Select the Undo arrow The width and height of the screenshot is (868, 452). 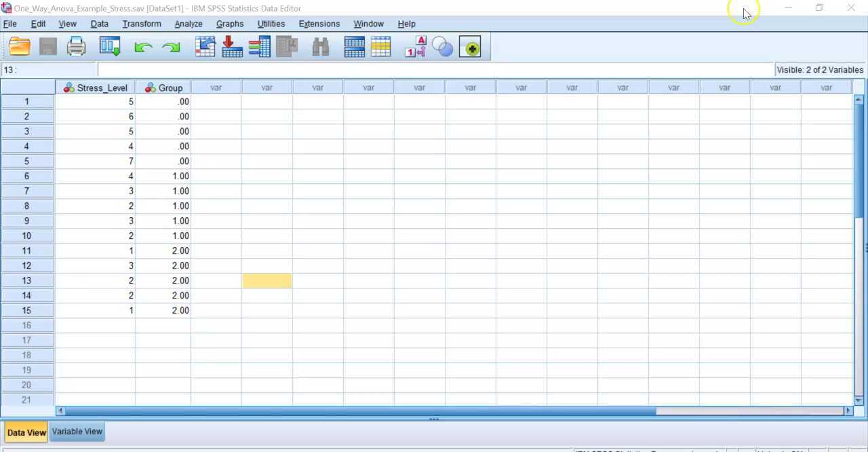click(143, 46)
